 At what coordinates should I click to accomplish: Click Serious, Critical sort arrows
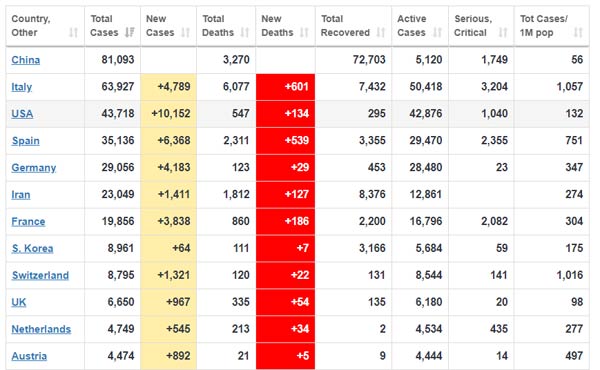pos(503,33)
